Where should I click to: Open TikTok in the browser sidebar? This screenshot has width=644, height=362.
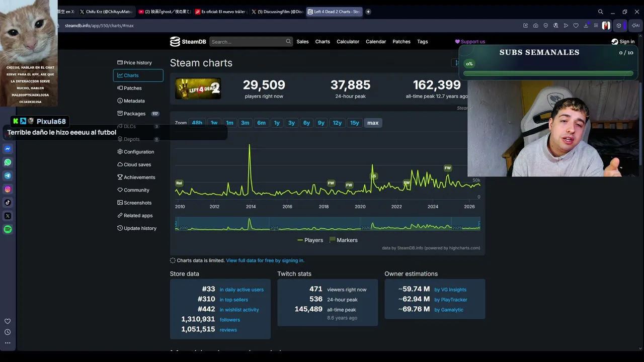point(8,203)
